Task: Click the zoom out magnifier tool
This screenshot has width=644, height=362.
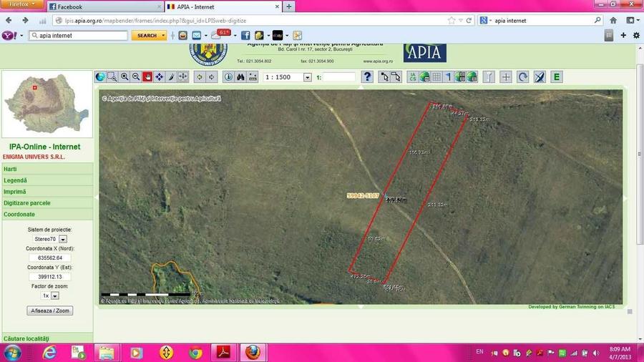Action: tap(136, 77)
